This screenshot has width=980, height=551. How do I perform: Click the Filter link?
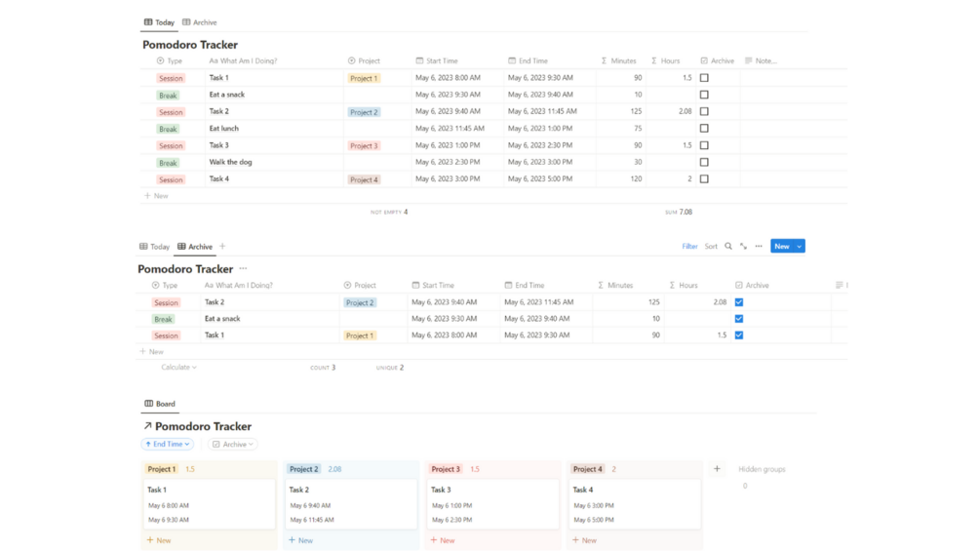click(x=689, y=246)
